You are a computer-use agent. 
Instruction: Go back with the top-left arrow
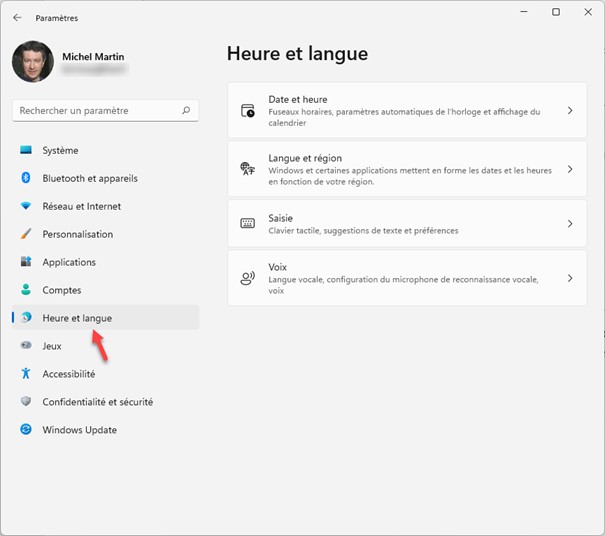[17, 18]
